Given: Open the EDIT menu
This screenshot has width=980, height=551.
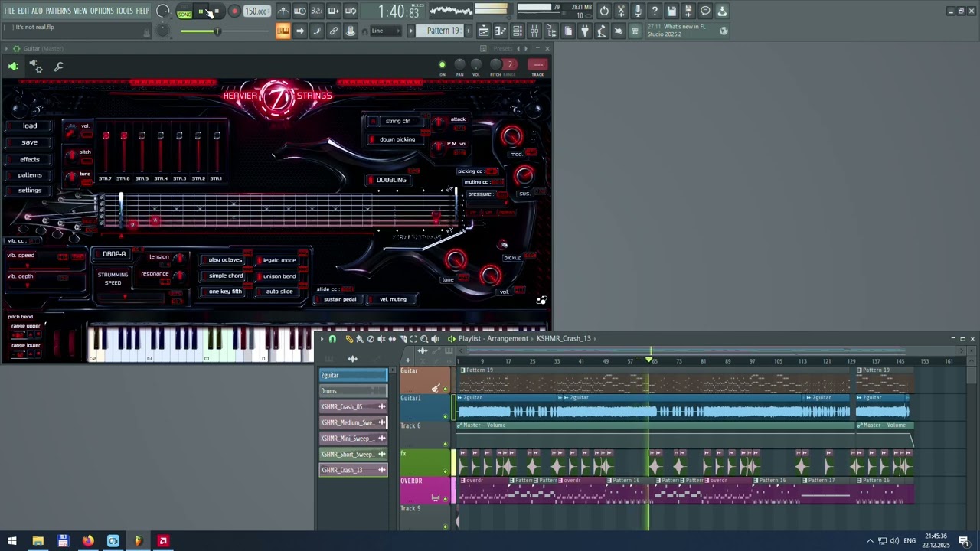Looking at the screenshot, I should [24, 11].
